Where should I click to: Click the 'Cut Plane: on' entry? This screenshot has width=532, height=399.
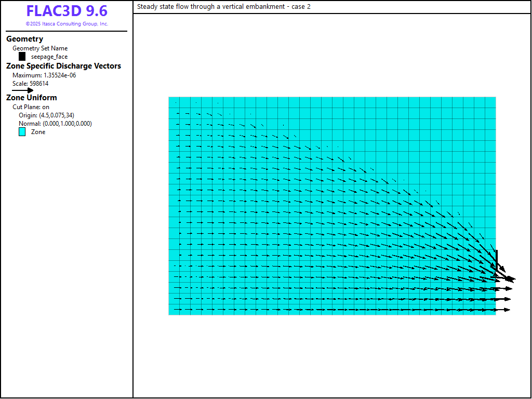click(31, 107)
